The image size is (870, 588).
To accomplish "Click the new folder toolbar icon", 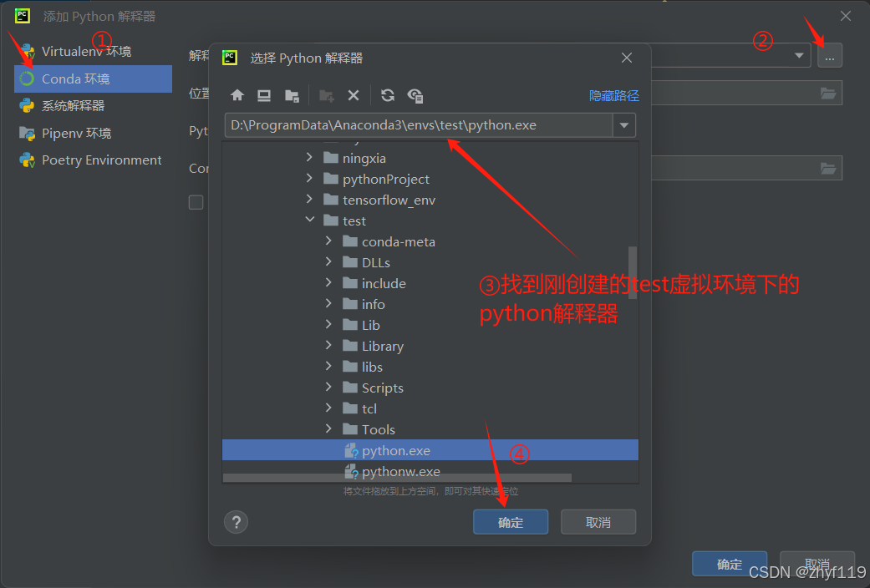I will tap(326, 95).
